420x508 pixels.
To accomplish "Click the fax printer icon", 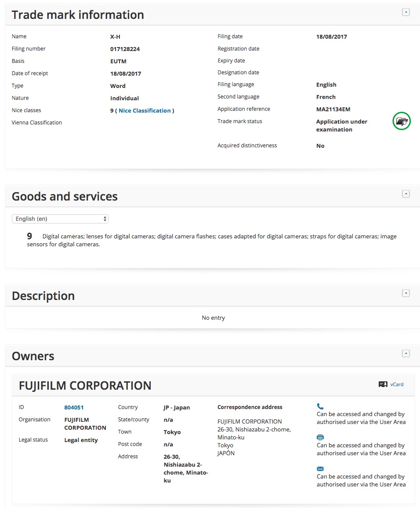I will (x=320, y=438).
